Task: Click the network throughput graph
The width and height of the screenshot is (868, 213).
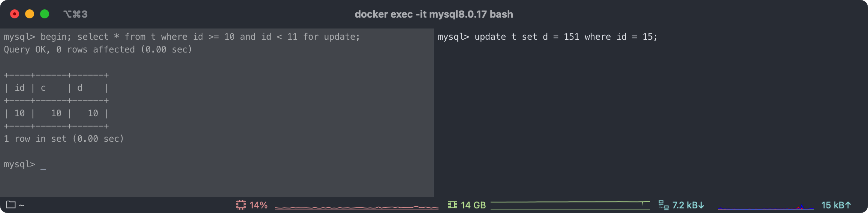Action: pyautogui.click(x=765, y=207)
